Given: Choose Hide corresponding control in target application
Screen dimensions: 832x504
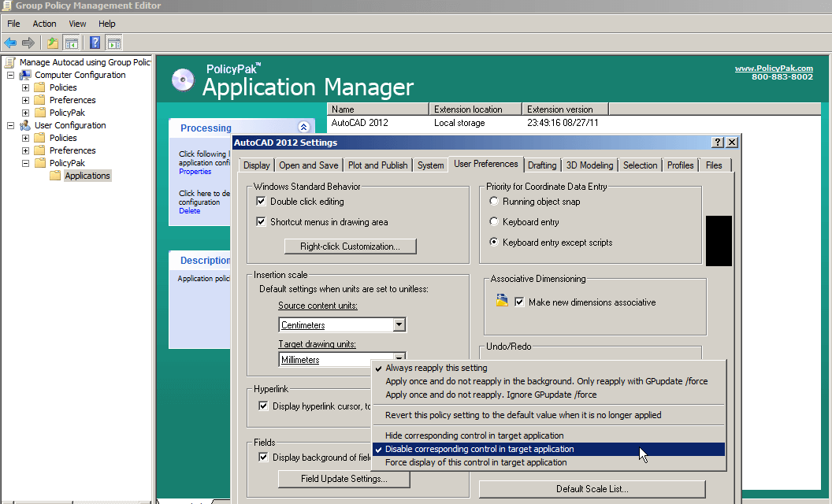Looking at the screenshot, I should pos(548,435).
